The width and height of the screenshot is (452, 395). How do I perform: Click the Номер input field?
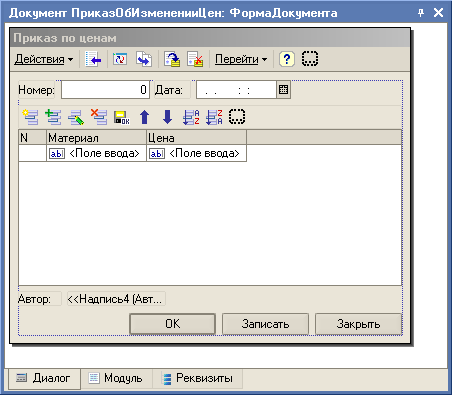[105, 90]
